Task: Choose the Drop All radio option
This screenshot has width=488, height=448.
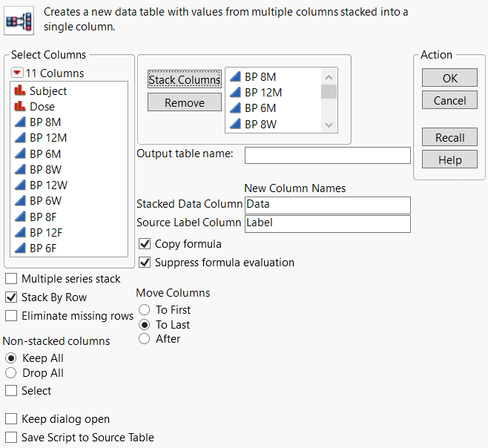Action: [11, 373]
